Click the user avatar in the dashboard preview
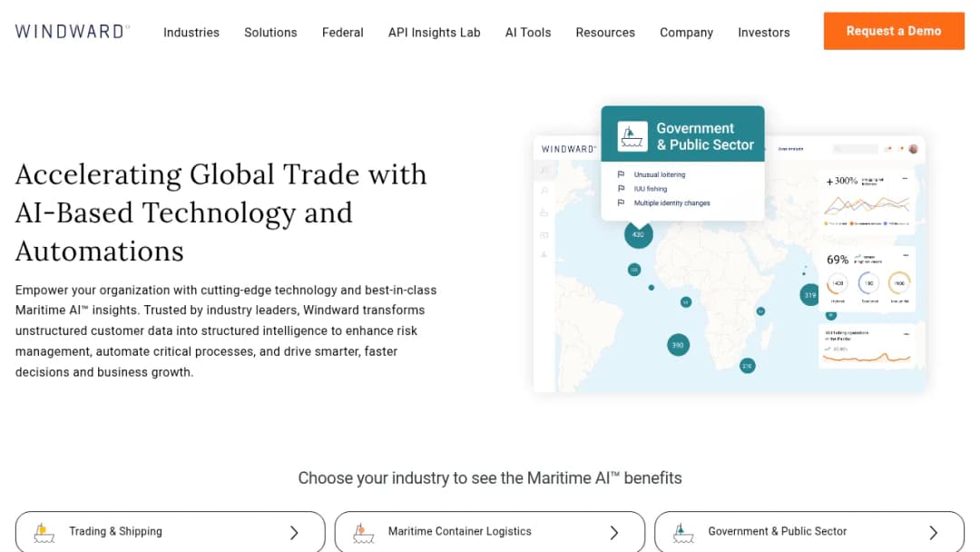 913,149
